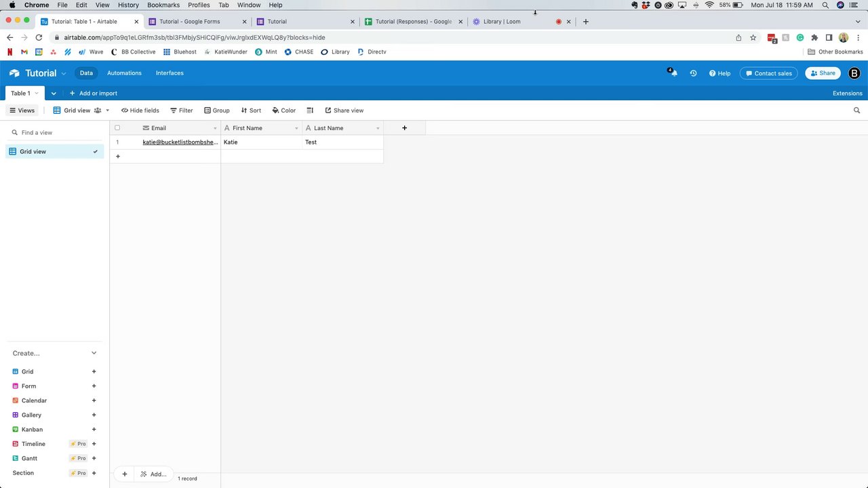868x488 pixels.
Task: Create a new Timeline view
Action: [94, 444]
